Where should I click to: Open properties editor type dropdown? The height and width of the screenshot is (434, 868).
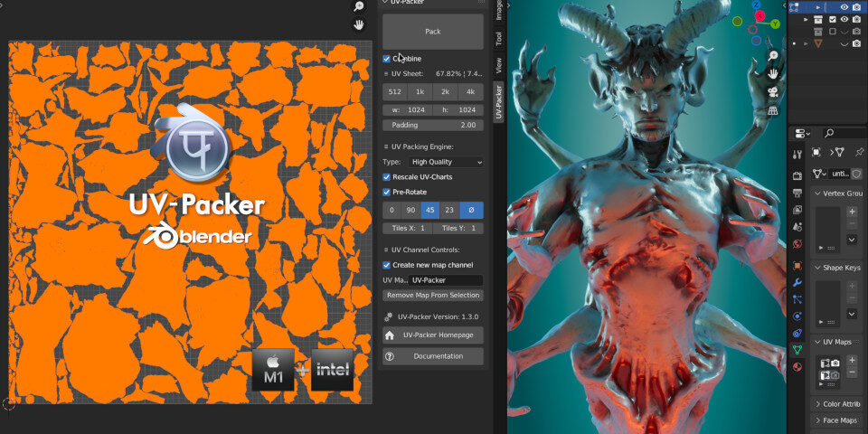(803, 134)
